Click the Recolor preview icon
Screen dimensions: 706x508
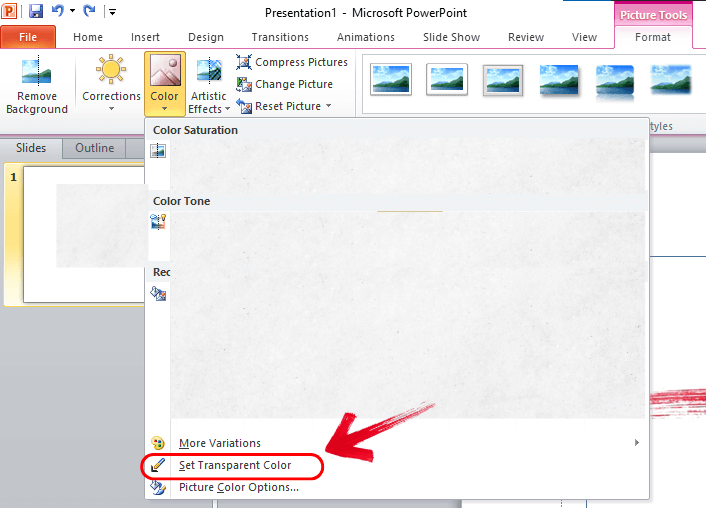(x=158, y=293)
